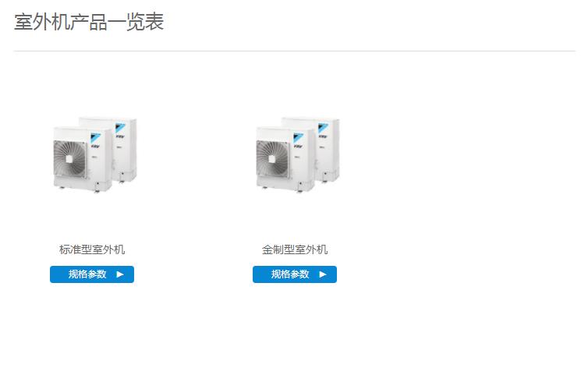
Task: Click the horizontal divider below the heading
Action: [294, 51]
